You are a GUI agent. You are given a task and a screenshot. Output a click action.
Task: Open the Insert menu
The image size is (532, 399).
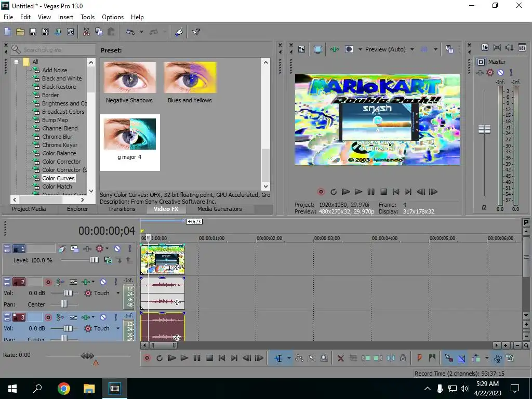click(x=65, y=17)
